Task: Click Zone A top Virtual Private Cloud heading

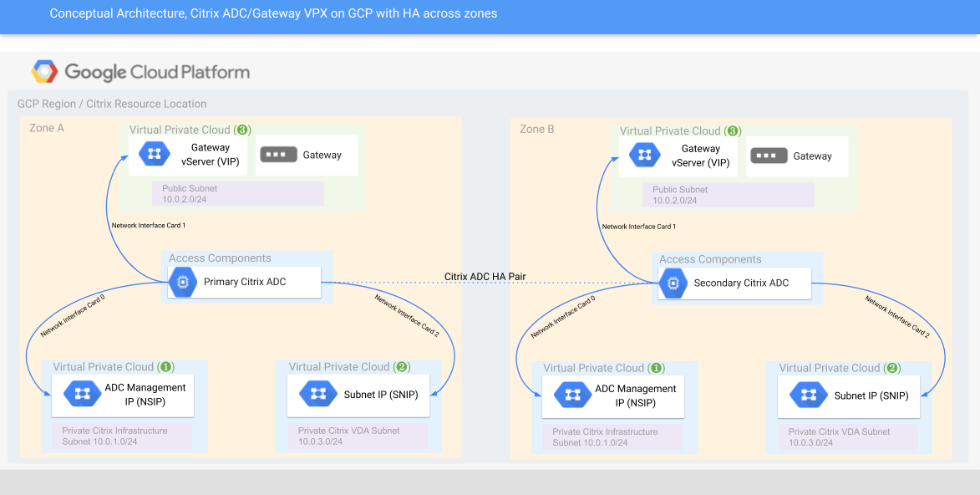Action: coord(190,130)
